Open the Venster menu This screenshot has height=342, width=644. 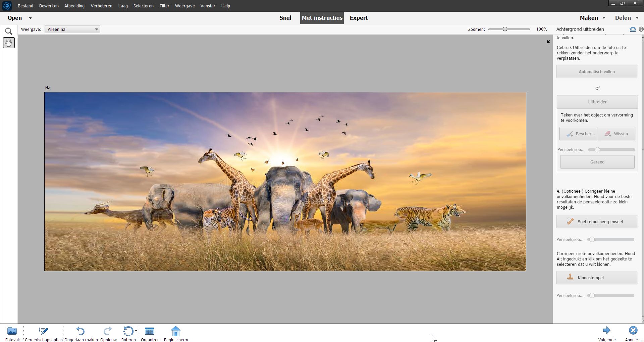coord(208,6)
